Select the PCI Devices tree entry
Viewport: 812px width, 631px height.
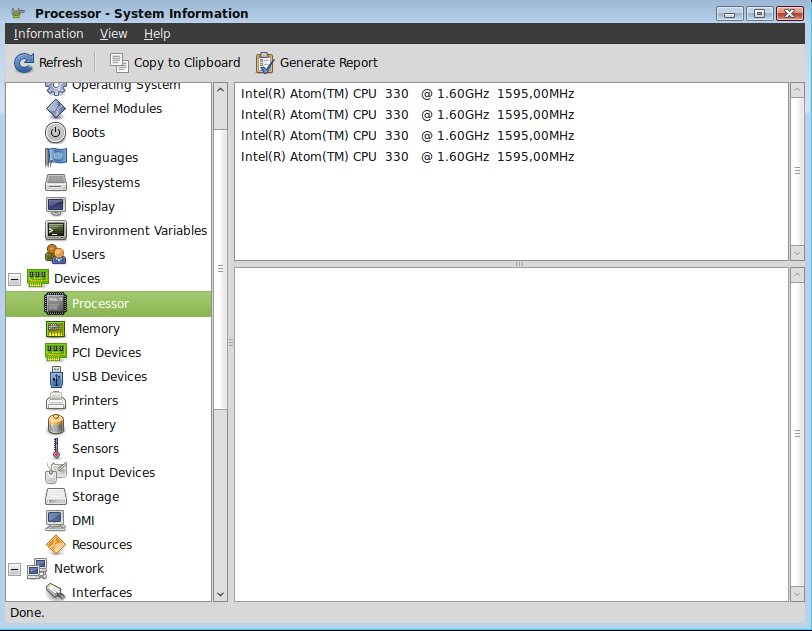tap(107, 352)
